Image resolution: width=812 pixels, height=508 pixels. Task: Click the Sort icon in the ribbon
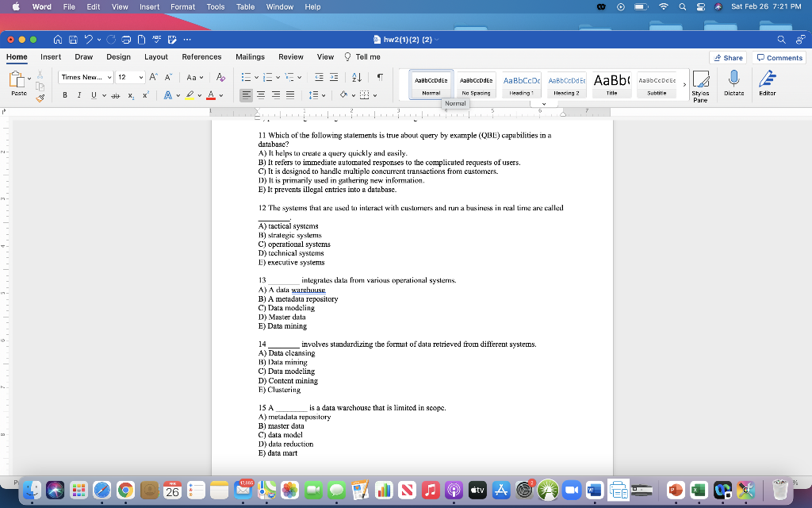[357, 76]
